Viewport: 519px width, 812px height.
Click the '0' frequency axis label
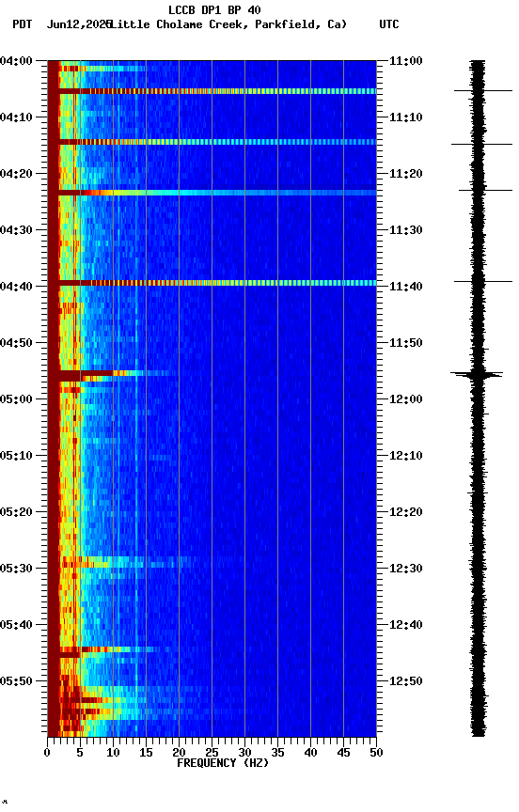click(47, 753)
